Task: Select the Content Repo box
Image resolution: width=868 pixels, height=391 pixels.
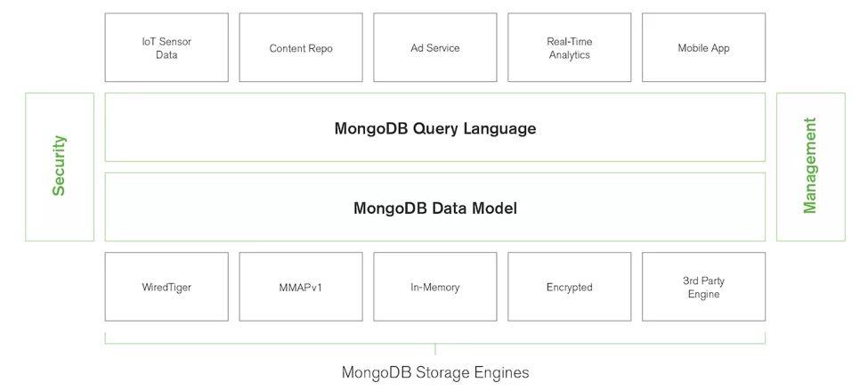Action: [x=301, y=47]
